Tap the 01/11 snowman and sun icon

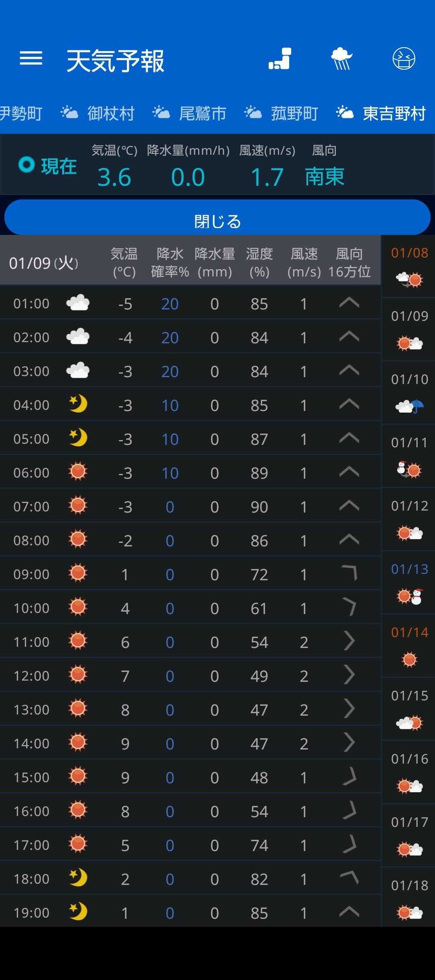pyautogui.click(x=410, y=470)
